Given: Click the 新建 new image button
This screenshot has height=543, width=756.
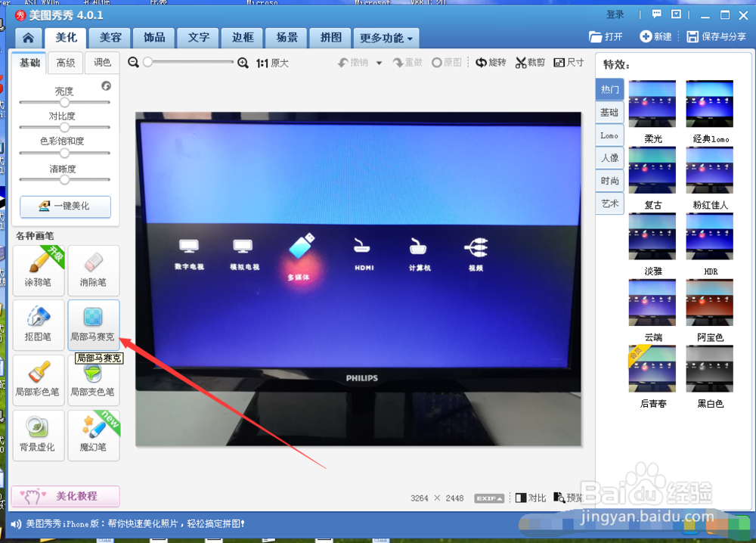Looking at the screenshot, I should coord(655,36).
